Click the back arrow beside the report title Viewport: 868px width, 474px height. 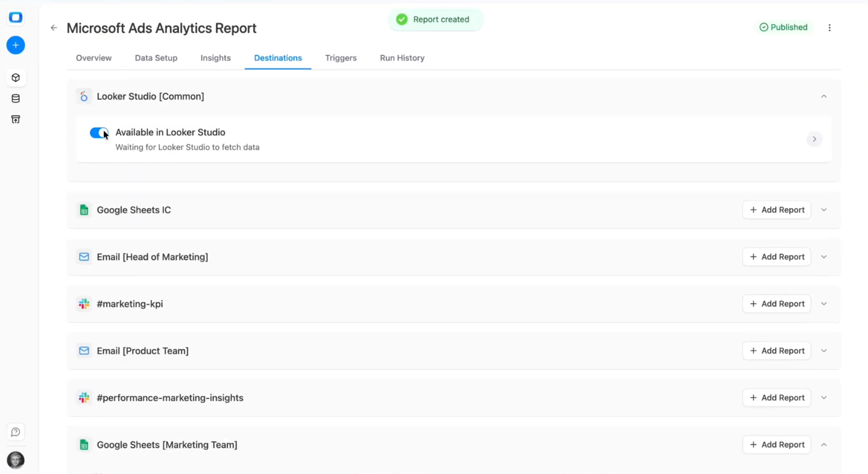point(54,28)
